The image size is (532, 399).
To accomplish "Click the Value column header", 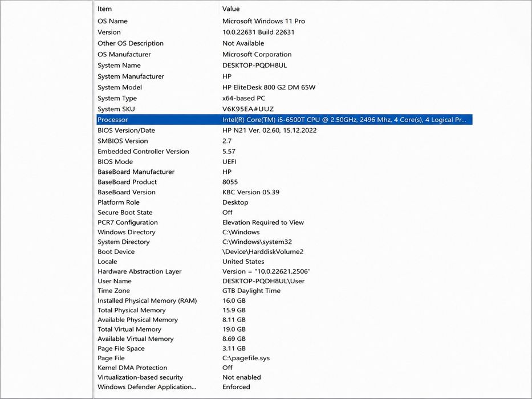I will (x=231, y=9).
